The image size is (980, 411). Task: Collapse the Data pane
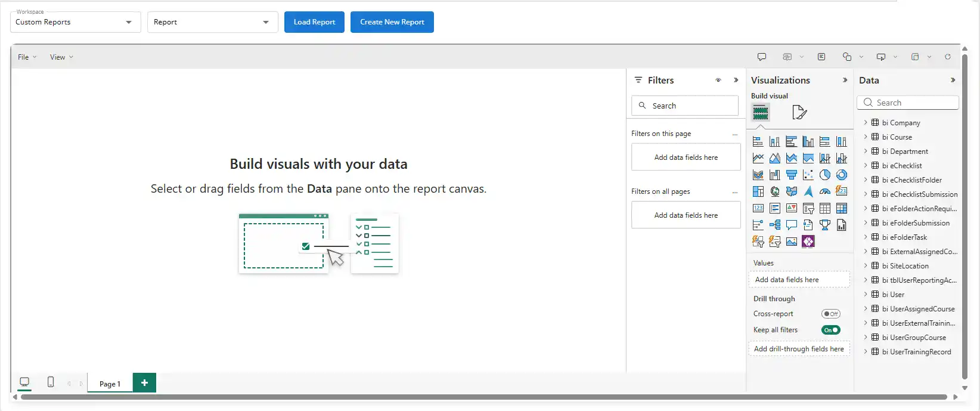click(x=953, y=80)
